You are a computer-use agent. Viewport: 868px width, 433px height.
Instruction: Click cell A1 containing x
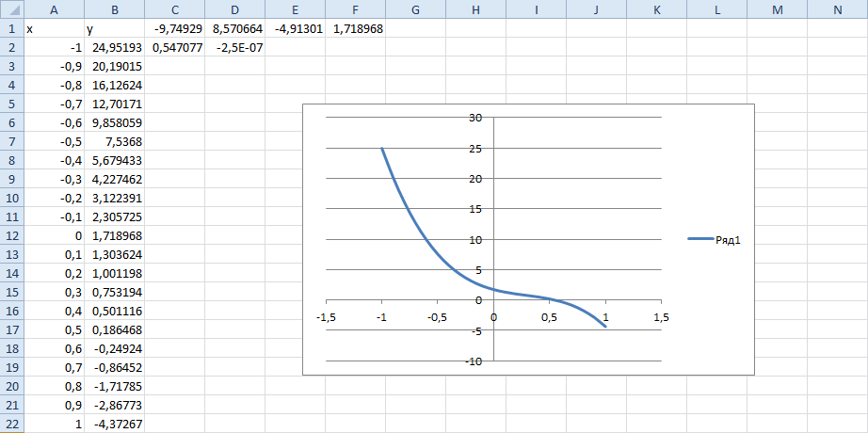tap(55, 29)
